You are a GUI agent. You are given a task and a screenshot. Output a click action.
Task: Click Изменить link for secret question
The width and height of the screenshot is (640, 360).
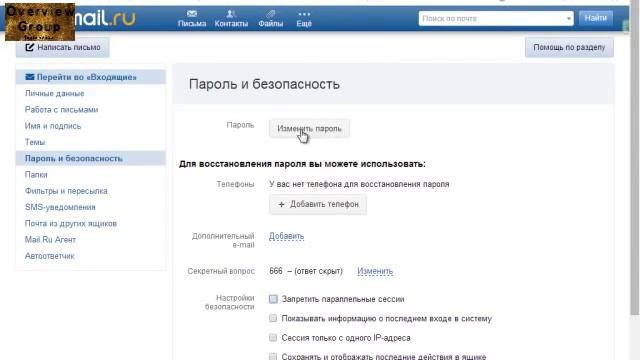pos(375,271)
